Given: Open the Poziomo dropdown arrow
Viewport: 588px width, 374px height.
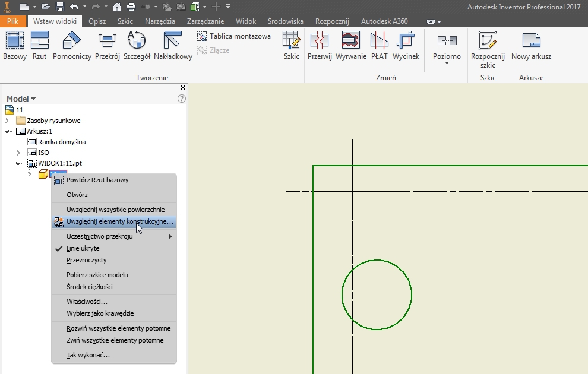Looking at the screenshot, I should [447, 64].
